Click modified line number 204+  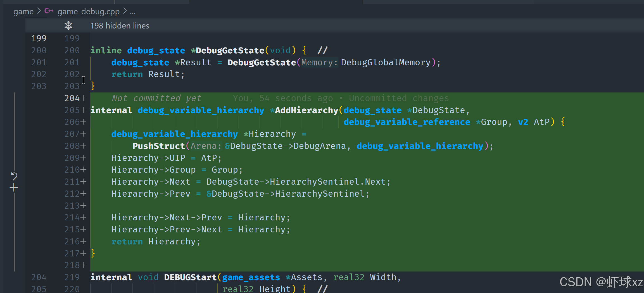(75, 98)
